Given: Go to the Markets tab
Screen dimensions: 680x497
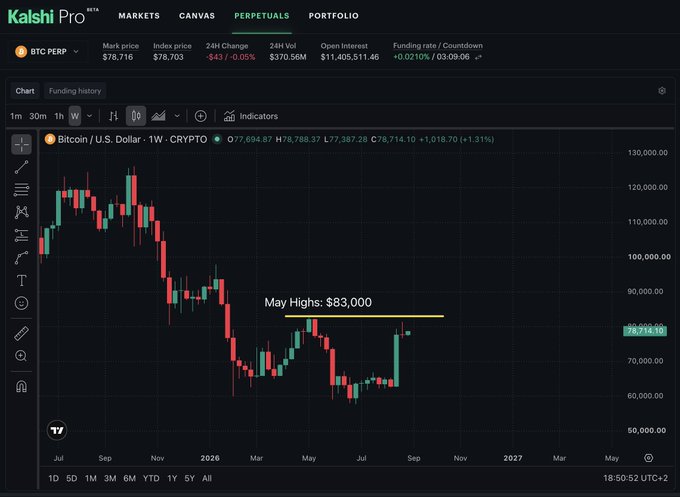Looking at the screenshot, I should pyautogui.click(x=139, y=16).
